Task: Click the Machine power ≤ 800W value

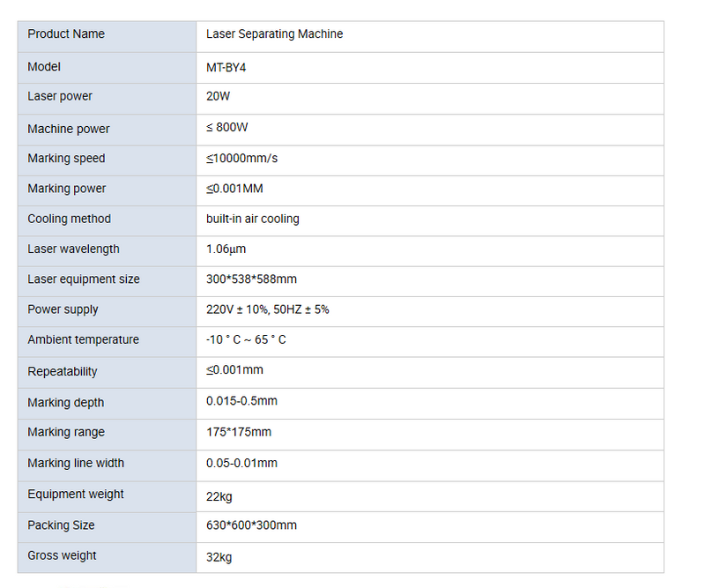Action: (x=227, y=127)
